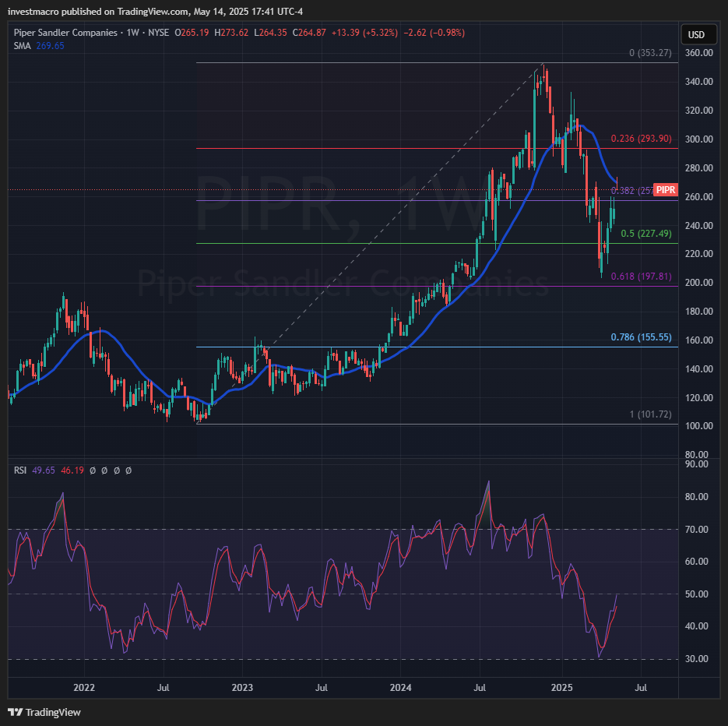728x726 pixels.
Task: Click the header text investmacro published on TradingView.com
Action: 98,11
